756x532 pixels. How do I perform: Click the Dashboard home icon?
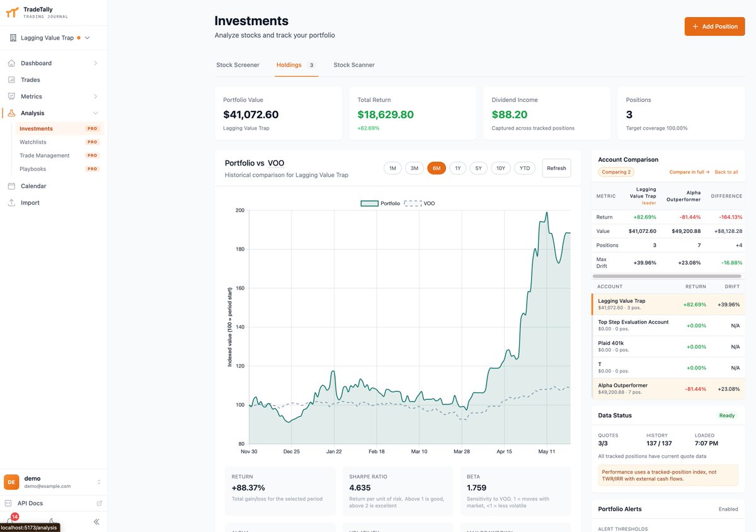click(11, 63)
